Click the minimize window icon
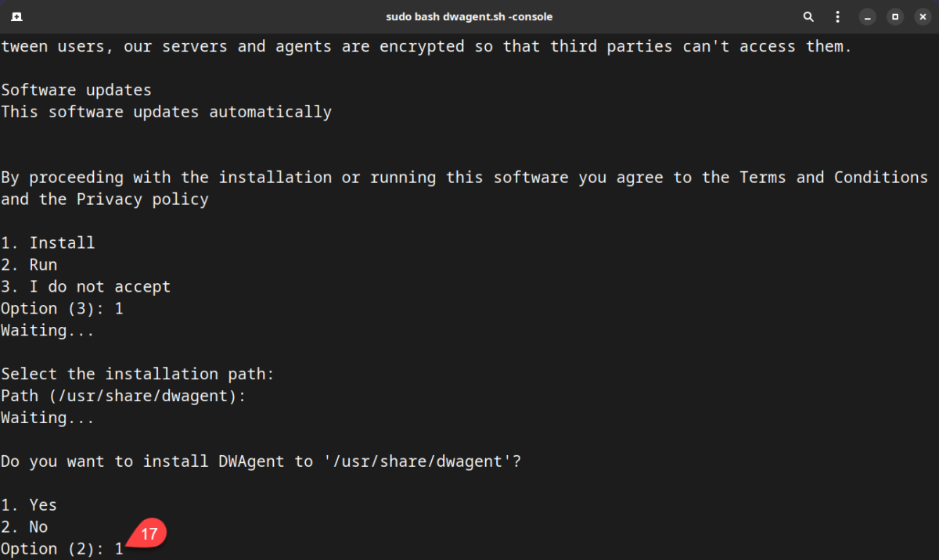This screenshot has height=560, width=939. [x=867, y=16]
